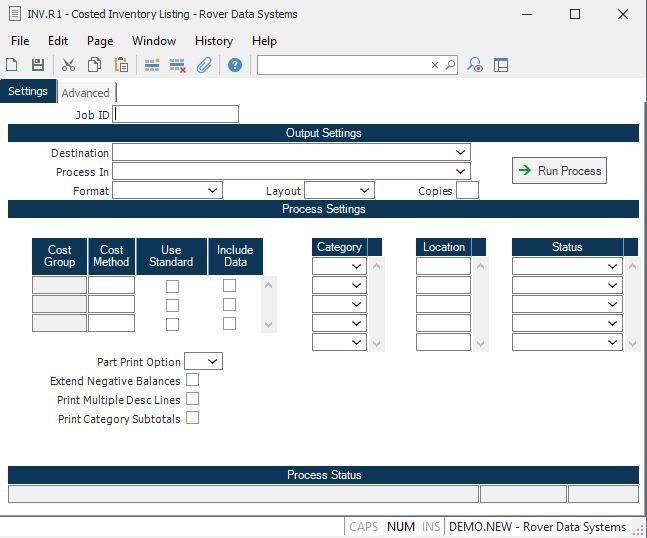Click the Cut scissors icon
647x538 pixels.
(68, 65)
